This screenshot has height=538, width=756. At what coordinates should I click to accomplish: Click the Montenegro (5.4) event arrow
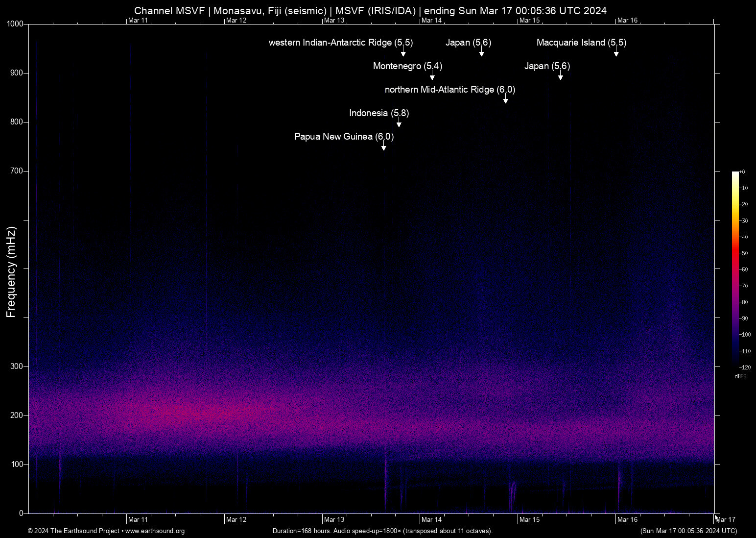(432, 76)
